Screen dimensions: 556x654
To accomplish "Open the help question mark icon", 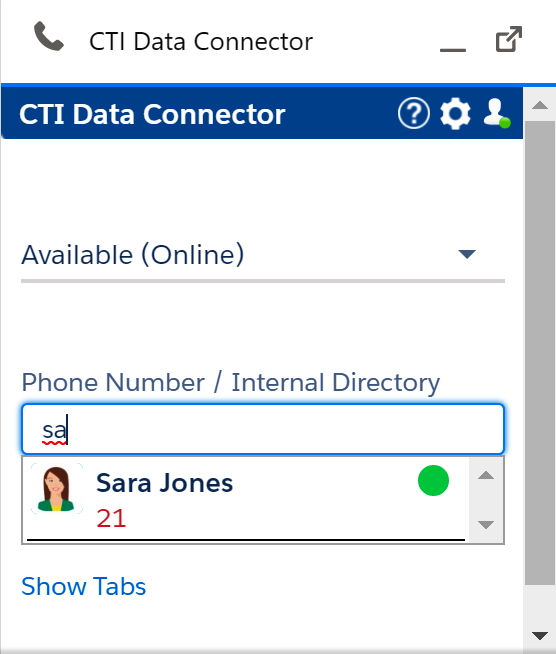I will coord(413,113).
